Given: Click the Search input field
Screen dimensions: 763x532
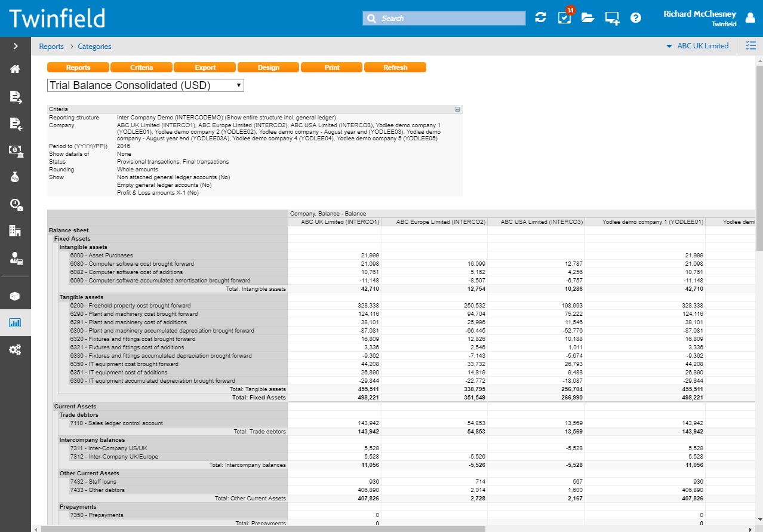Looking at the screenshot, I should pos(444,19).
